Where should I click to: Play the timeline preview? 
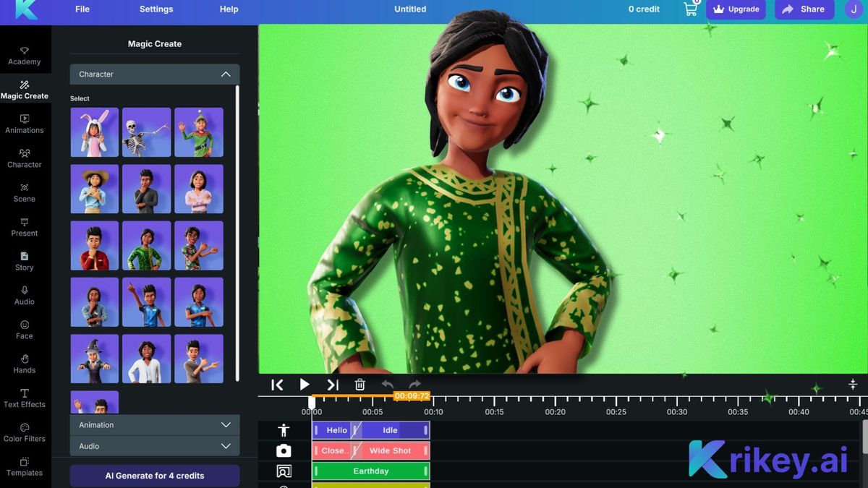[x=304, y=384]
